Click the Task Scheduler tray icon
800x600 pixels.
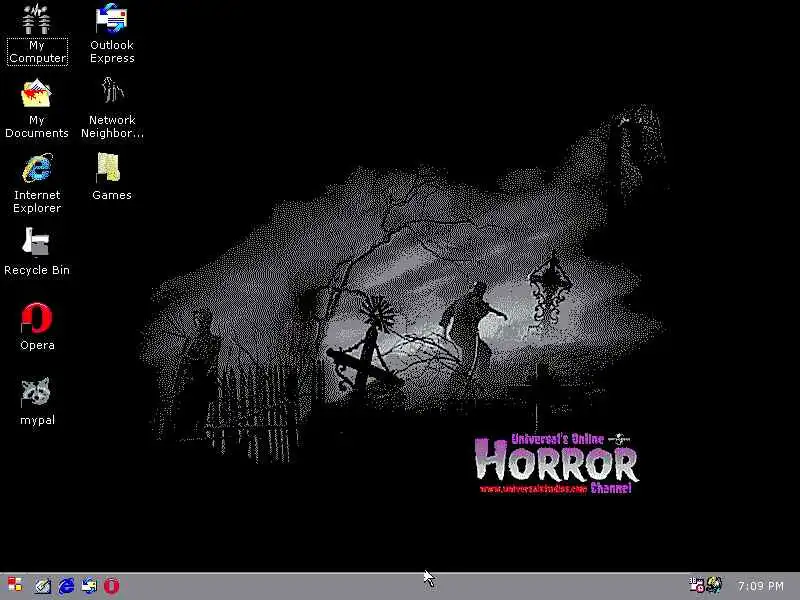(x=696, y=585)
